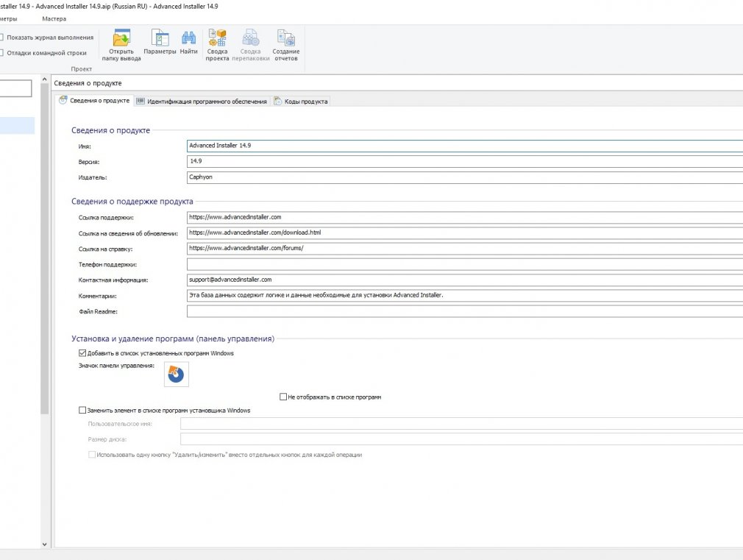The height and width of the screenshot is (560, 743).
Task: Click the Комментарии text field
Action: point(465,295)
